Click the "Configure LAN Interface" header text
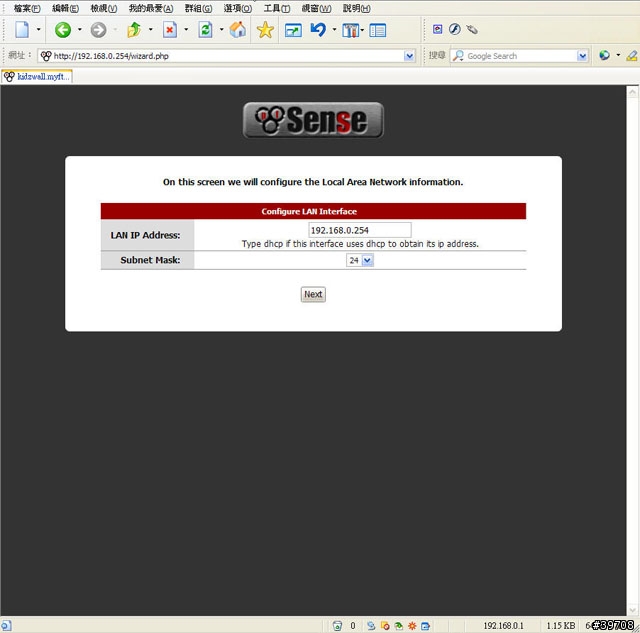The height and width of the screenshot is (633, 640). [309, 211]
